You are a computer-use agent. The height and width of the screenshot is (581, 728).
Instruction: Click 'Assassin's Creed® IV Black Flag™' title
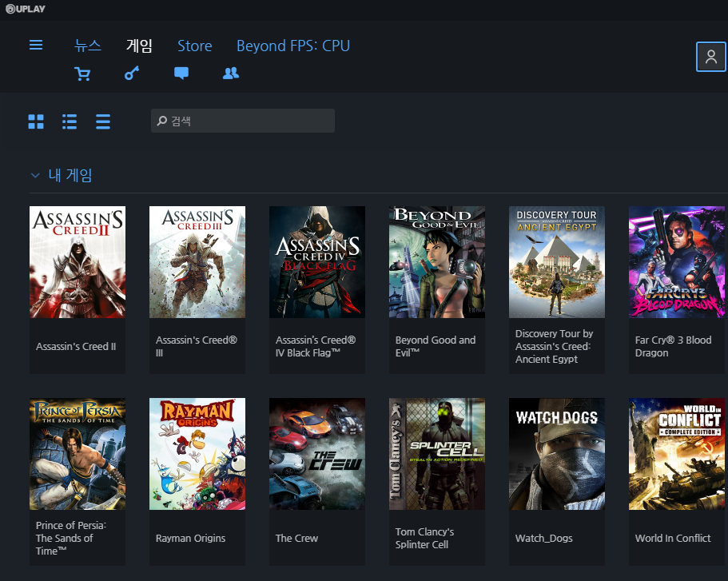(316, 347)
